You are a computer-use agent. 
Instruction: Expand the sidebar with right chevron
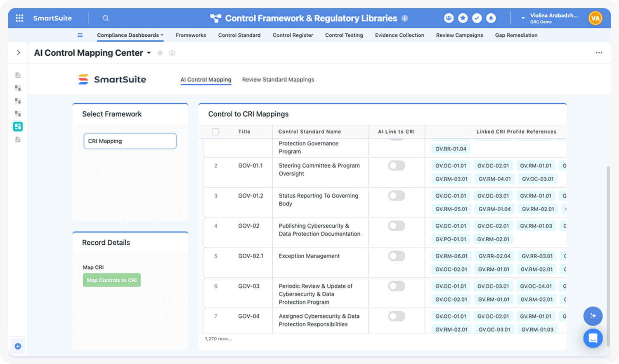coord(18,52)
